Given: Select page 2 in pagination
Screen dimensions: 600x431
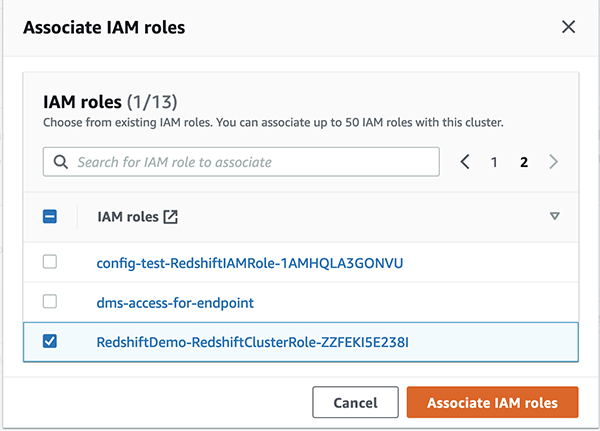Looking at the screenshot, I should coord(523,162).
